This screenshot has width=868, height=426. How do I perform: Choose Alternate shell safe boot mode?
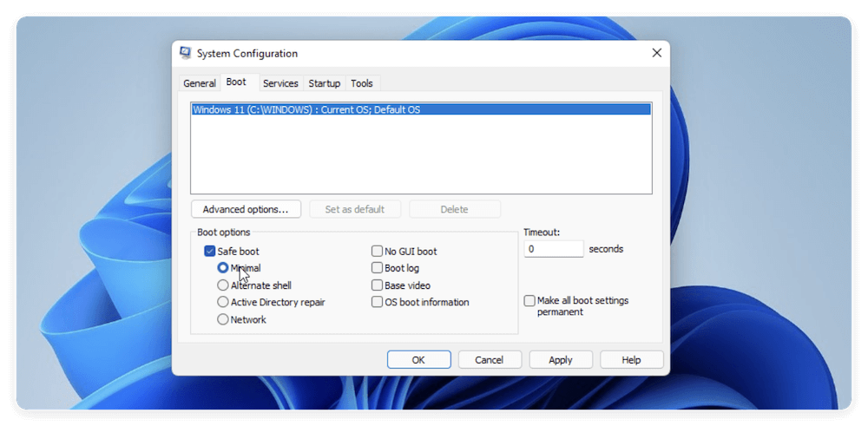click(x=222, y=285)
